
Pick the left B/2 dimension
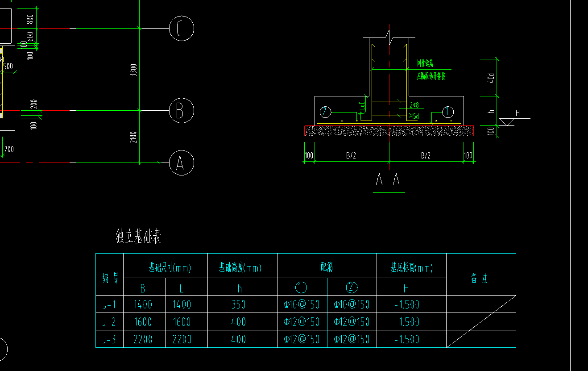(x=351, y=156)
